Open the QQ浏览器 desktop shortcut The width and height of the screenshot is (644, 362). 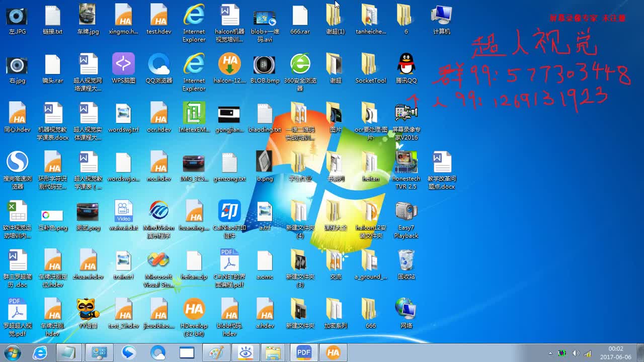159,68
